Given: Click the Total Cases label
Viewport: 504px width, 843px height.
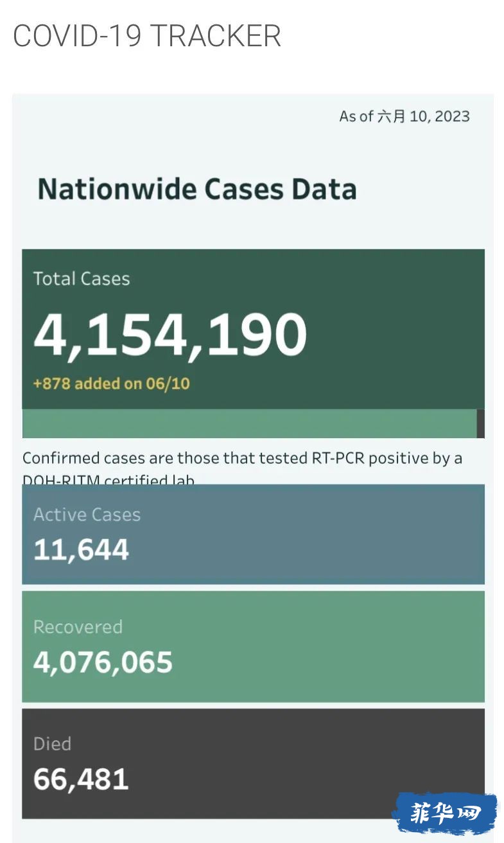Looking at the screenshot, I should pyautogui.click(x=82, y=279).
